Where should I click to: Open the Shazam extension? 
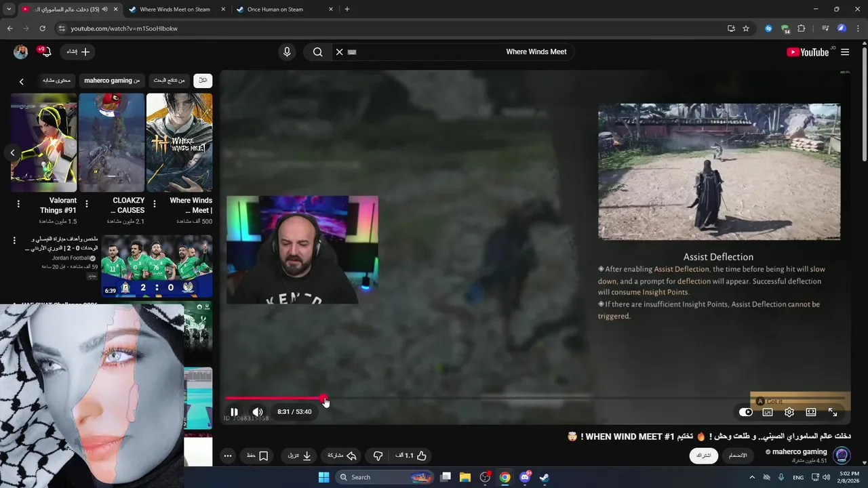[x=768, y=28]
